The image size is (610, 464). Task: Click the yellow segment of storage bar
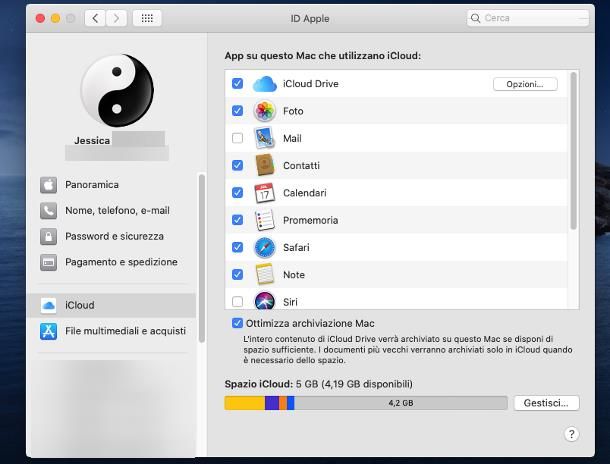coord(245,403)
